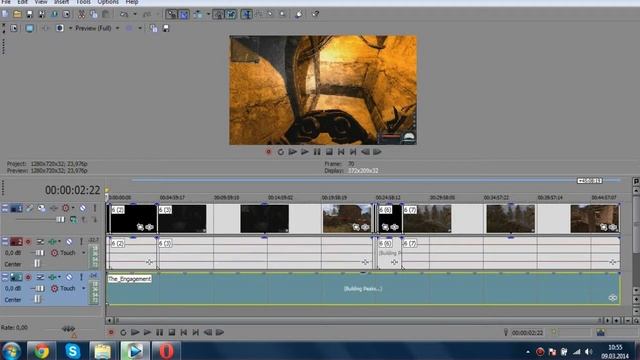Open the File menu
The height and width of the screenshot is (360, 640).
click(x=6, y=2)
